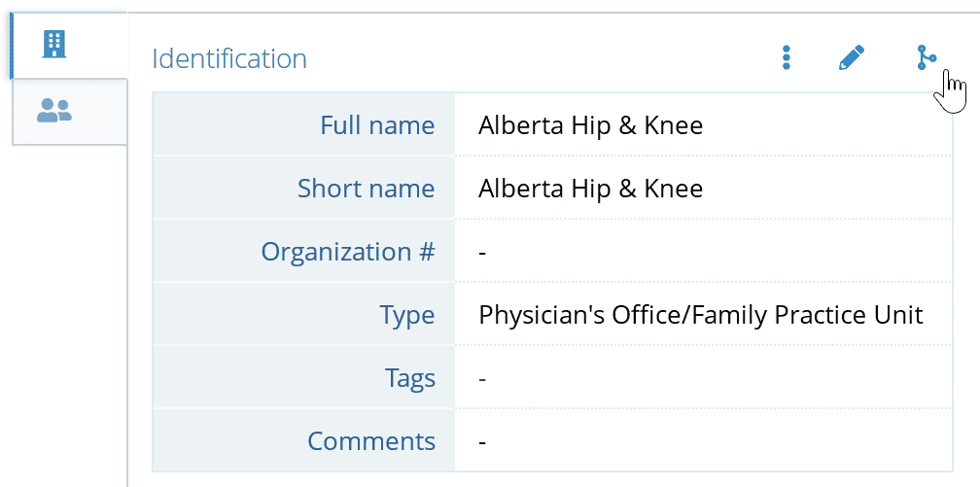The height and width of the screenshot is (487, 980).
Task: Click the Tags field label
Action: tap(409, 378)
